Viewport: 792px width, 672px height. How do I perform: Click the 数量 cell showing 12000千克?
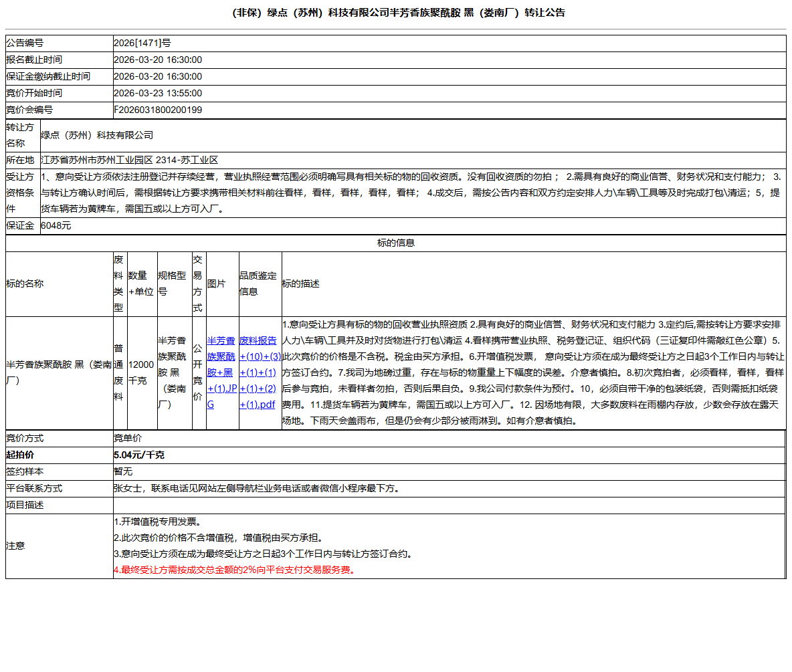tap(141, 367)
